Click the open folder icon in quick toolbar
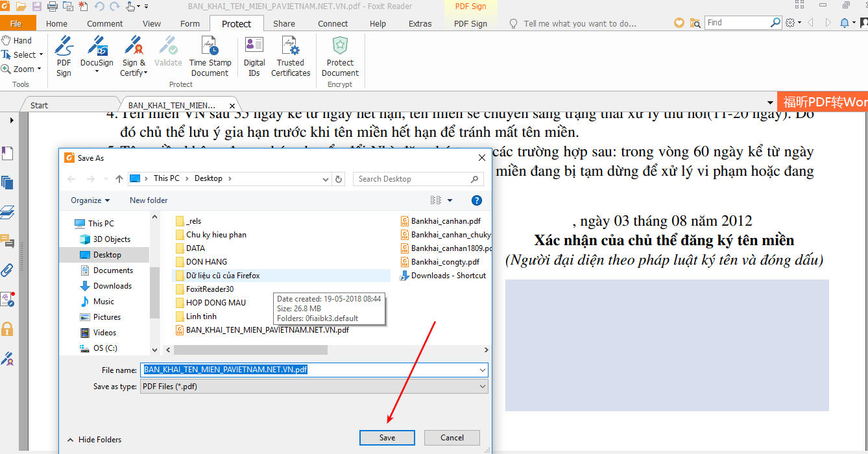The width and height of the screenshot is (868, 454). (21, 6)
